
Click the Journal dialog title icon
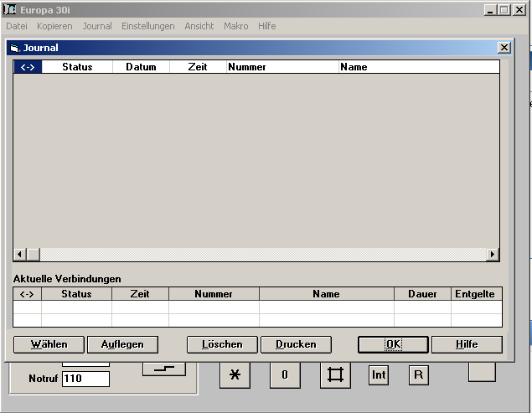click(14, 48)
